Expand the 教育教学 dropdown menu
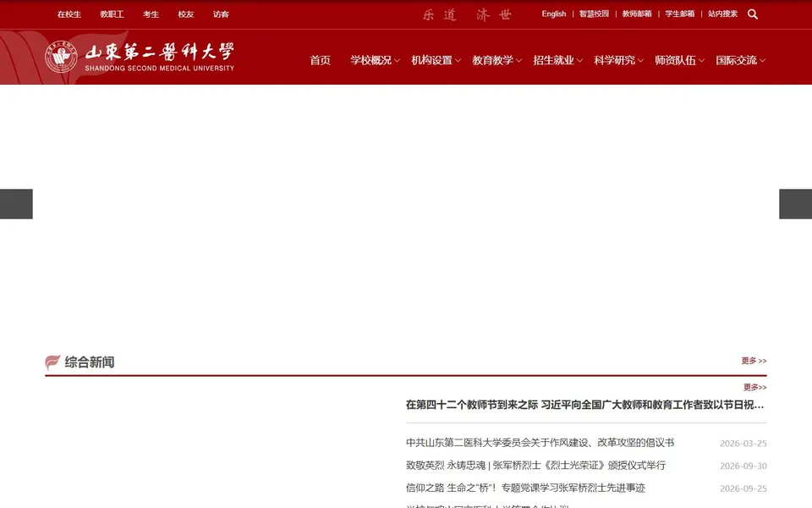Image resolution: width=812 pixels, height=508 pixels. [497, 60]
